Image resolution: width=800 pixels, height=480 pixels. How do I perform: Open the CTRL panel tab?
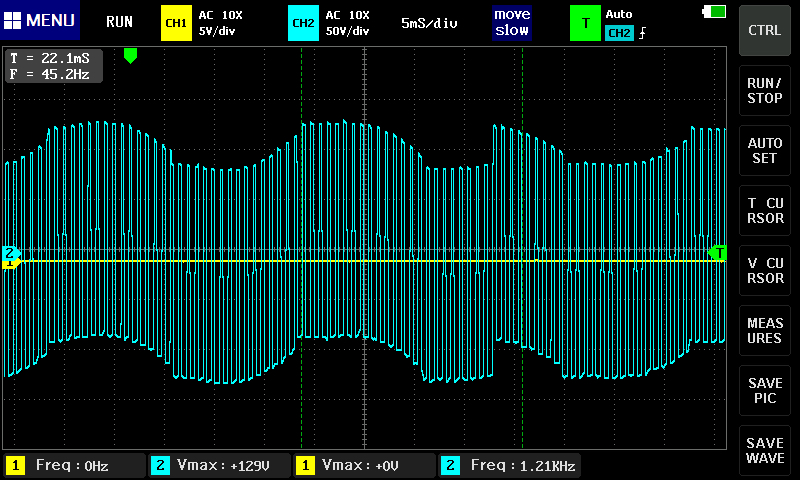pos(765,30)
